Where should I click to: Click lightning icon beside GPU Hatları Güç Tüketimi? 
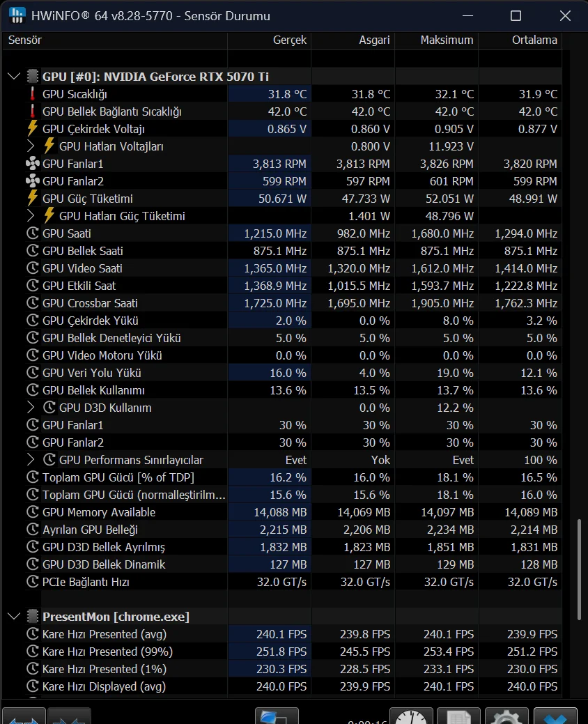tap(49, 215)
